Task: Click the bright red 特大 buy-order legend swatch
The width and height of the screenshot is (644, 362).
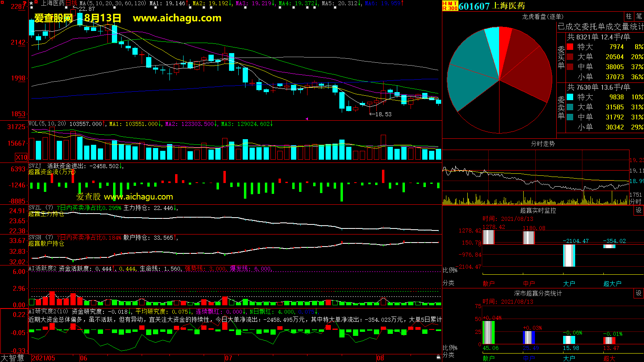Action: coord(570,47)
